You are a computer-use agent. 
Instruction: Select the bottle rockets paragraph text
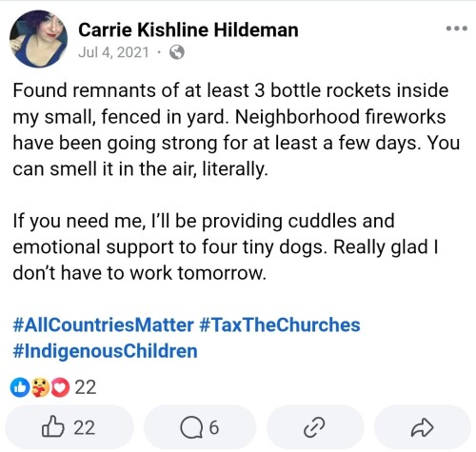pos(236,129)
